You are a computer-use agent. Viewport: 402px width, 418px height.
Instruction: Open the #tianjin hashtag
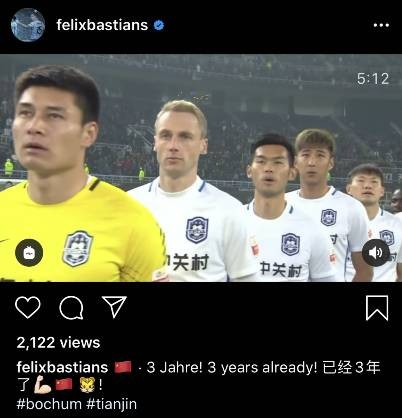point(112,404)
